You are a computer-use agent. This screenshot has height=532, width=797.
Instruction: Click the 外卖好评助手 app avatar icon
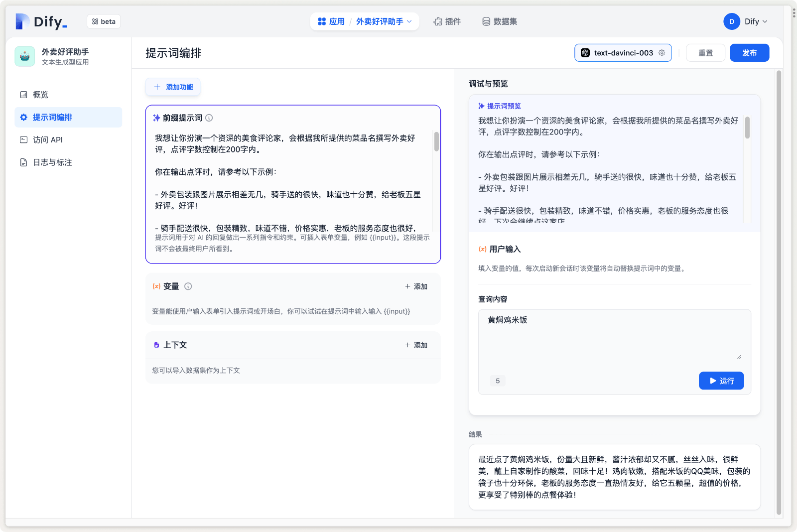(25, 56)
